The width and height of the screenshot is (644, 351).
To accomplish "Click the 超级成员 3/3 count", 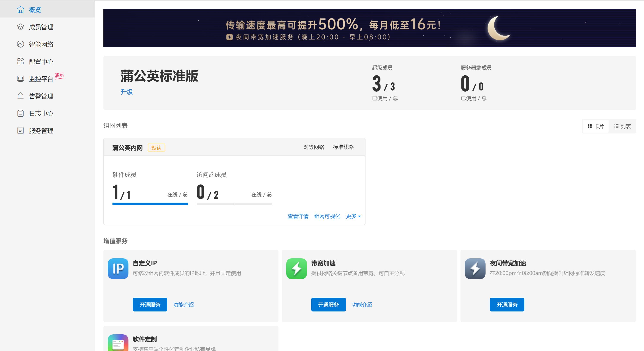I will (x=383, y=84).
